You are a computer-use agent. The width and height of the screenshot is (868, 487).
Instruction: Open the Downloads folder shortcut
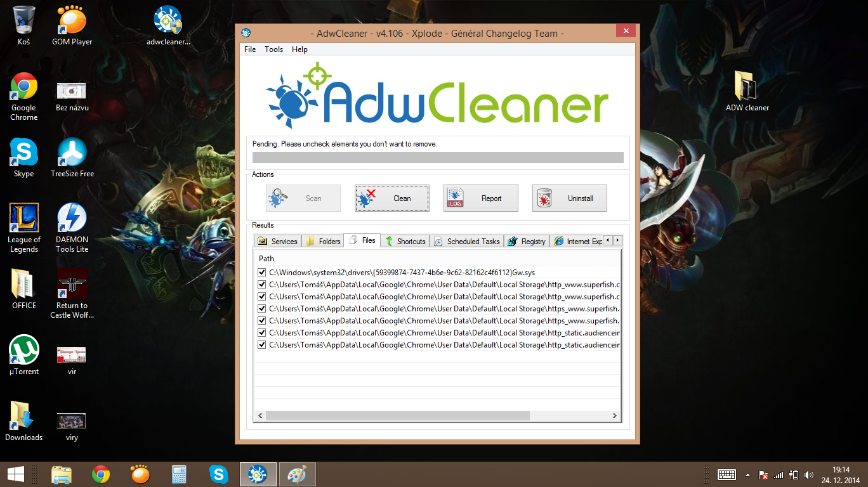pyautogui.click(x=24, y=422)
